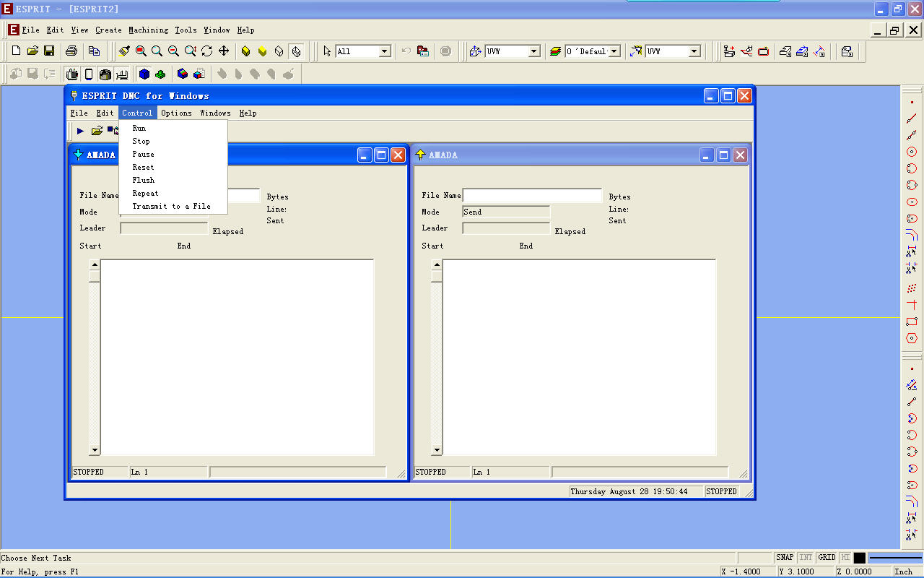Click the X -1.4000 coordinate readout
924x578 pixels.
(749, 571)
